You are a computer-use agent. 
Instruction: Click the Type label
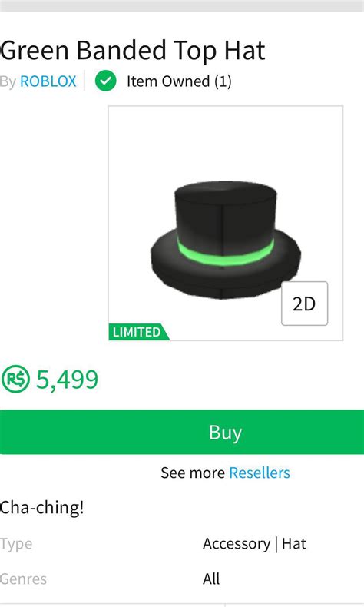pos(16,544)
